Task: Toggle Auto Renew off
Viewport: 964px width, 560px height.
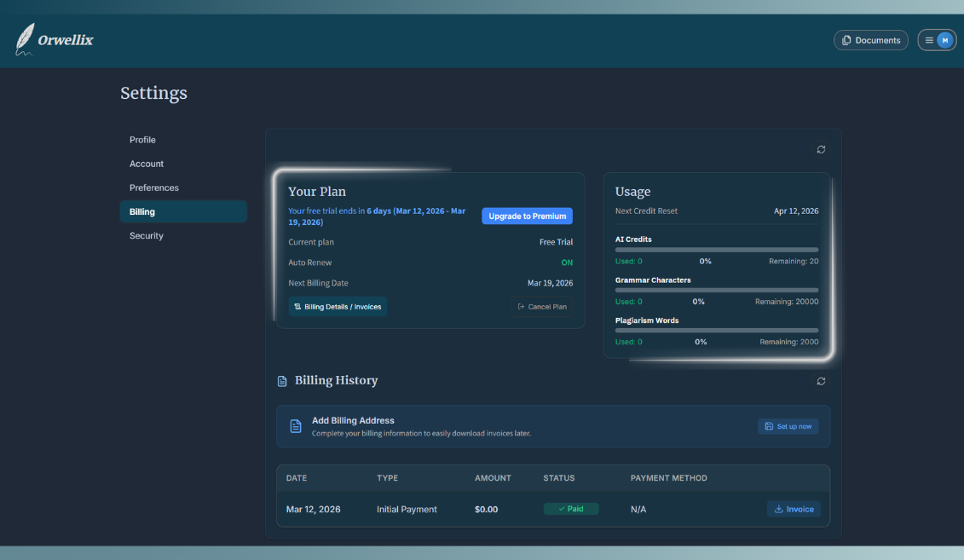Action: 566,262
